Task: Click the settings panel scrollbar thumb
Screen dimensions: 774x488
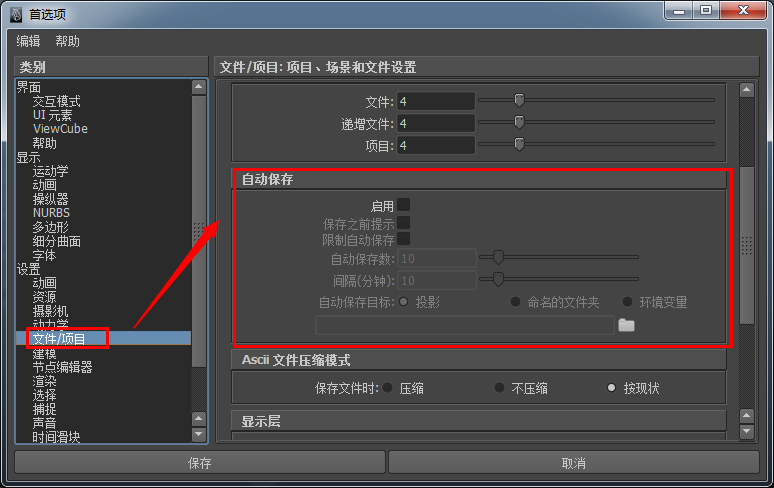Action: (746, 245)
